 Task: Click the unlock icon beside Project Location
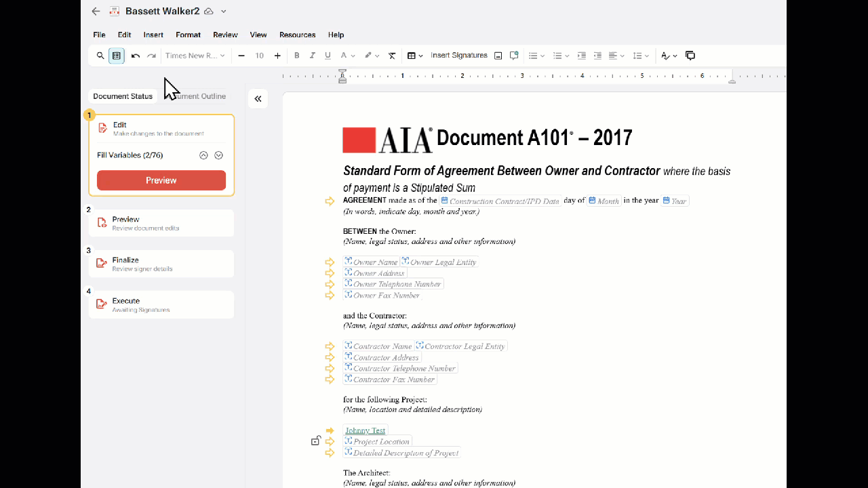pyautogui.click(x=315, y=441)
